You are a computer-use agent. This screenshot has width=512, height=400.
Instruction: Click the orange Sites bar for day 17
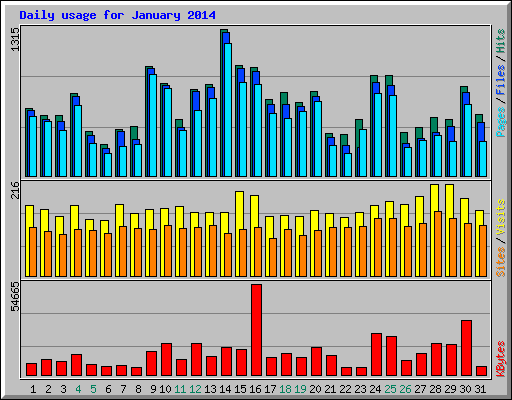pos(273,257)
